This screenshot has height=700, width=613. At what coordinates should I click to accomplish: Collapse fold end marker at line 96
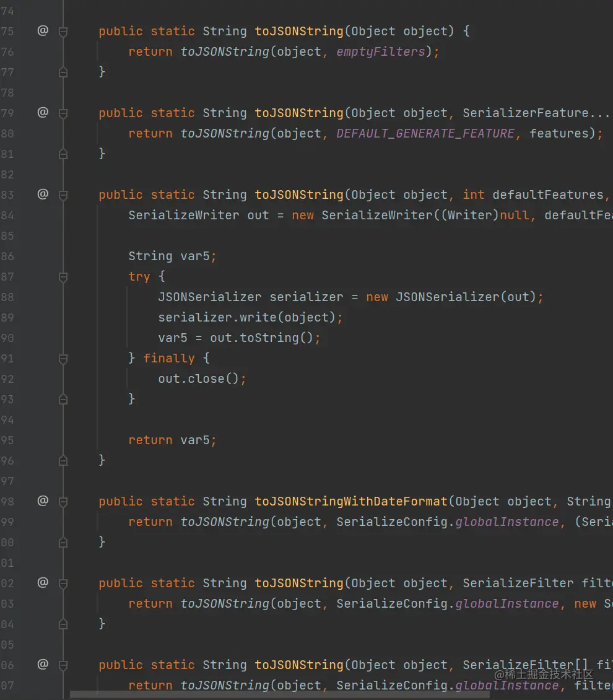pos(63,461)
